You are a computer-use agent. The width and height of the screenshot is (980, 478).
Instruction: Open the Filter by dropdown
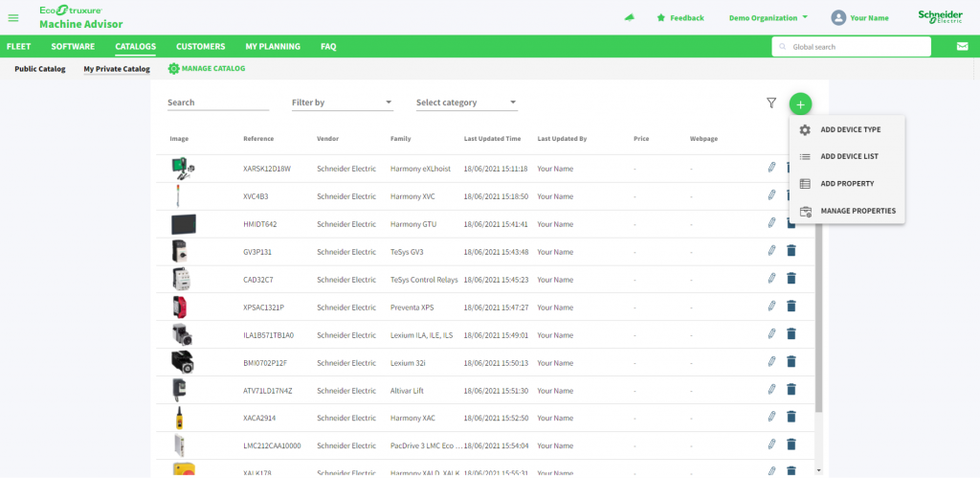click(x=343, y=102)
